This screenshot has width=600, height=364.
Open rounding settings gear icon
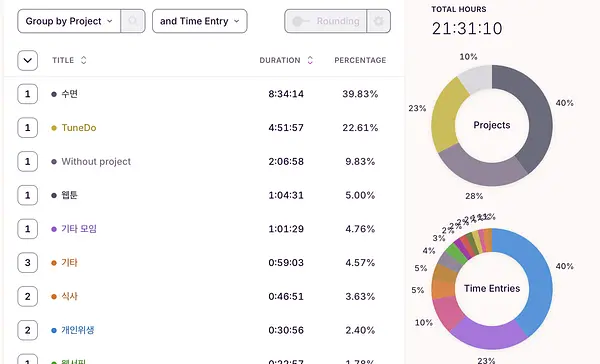click(x=378, y=21)
